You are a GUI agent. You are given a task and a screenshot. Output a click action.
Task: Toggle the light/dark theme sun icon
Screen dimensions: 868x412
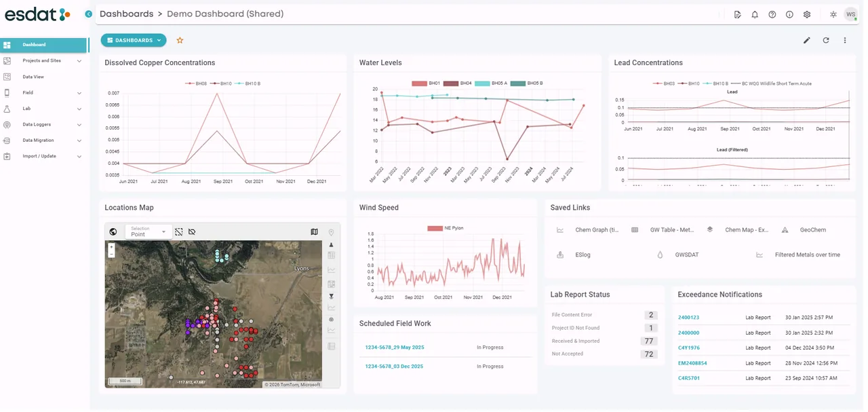click(833, 14)
